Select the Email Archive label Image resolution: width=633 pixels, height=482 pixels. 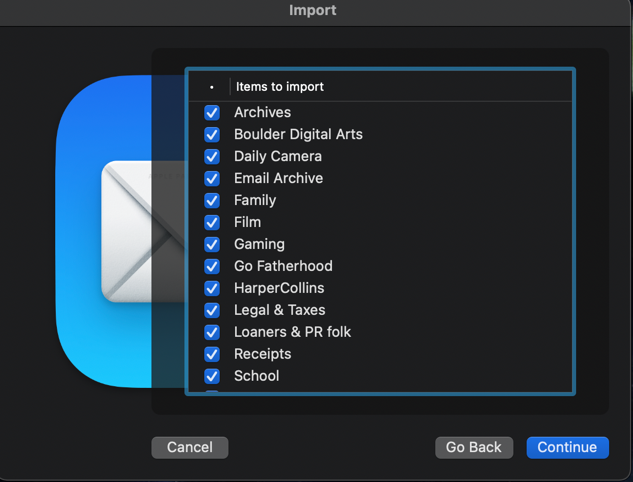click(x=279, y=178)
